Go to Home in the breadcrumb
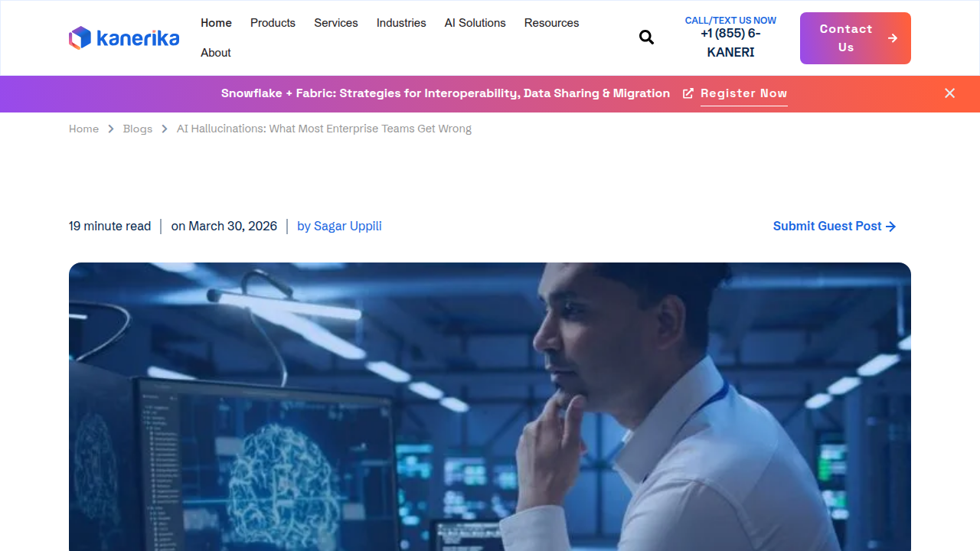Screen dimensions: 980x551 point(83,129)
